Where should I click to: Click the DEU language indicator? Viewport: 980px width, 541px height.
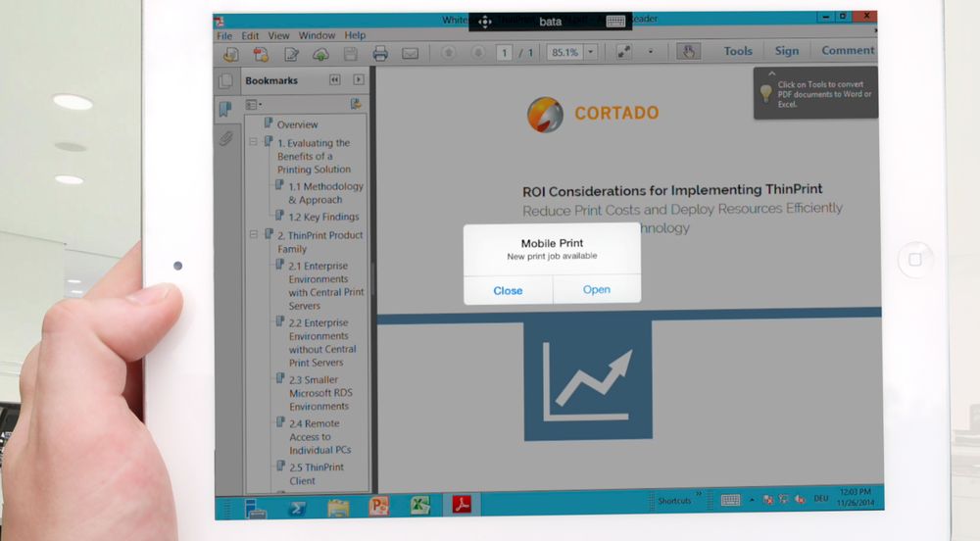(820, 499)
